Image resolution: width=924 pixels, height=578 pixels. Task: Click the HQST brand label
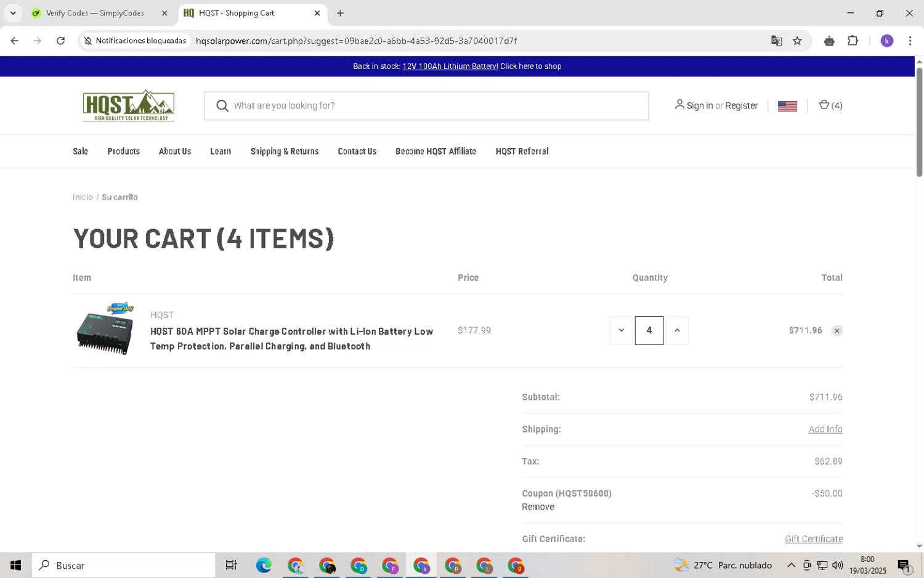(162, 315)
